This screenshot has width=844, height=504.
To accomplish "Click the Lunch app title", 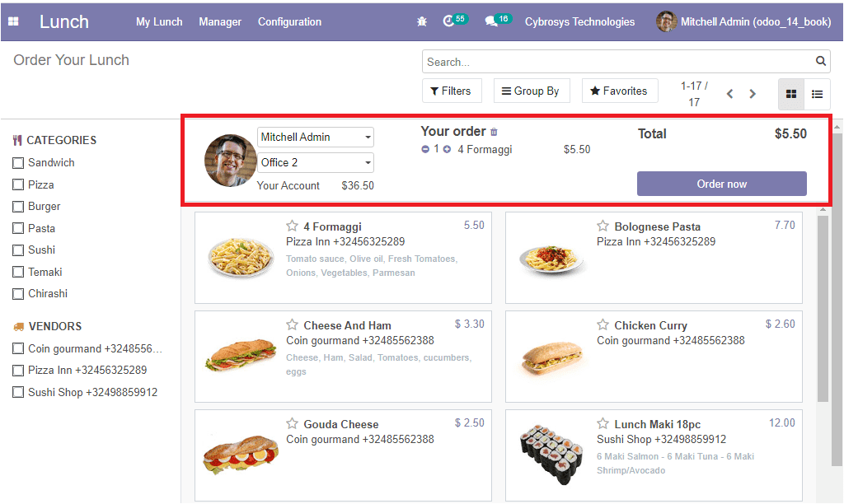I will 64,21.
